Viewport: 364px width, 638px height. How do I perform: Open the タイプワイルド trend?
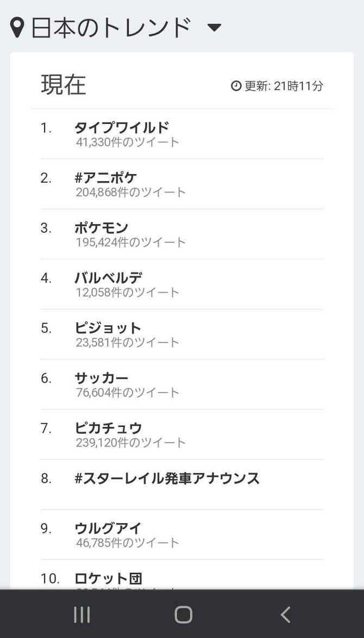pos(122,128)
